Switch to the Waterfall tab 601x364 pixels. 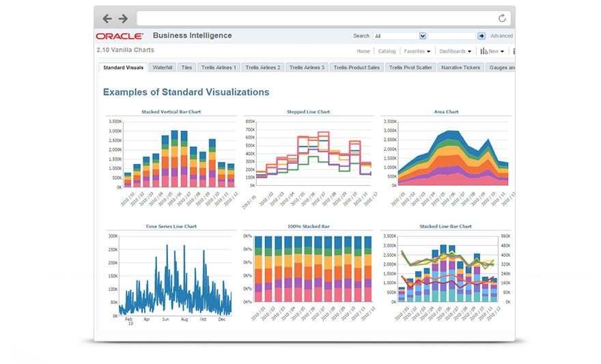tap(163, 68)
